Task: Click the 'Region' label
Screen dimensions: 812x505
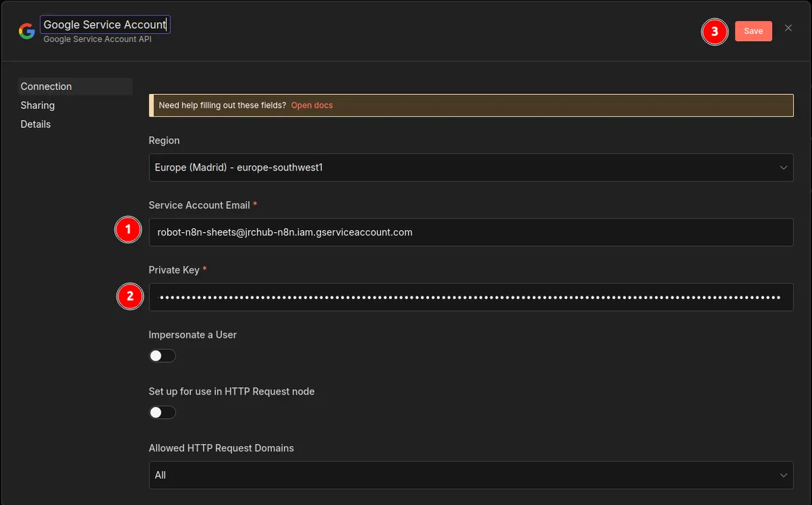Action: 164,141
